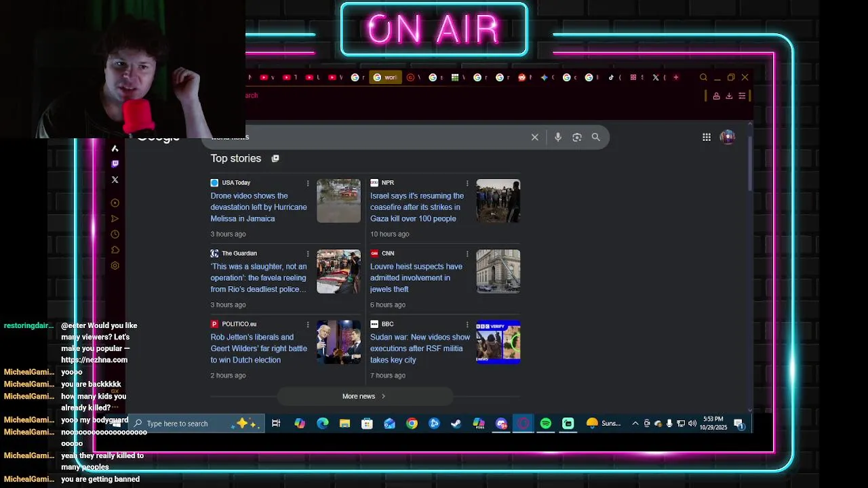Viewport: 868px width, 488px height.
Task: Open the BBC Verify thumbnail
Action: [x=498, y=342]
